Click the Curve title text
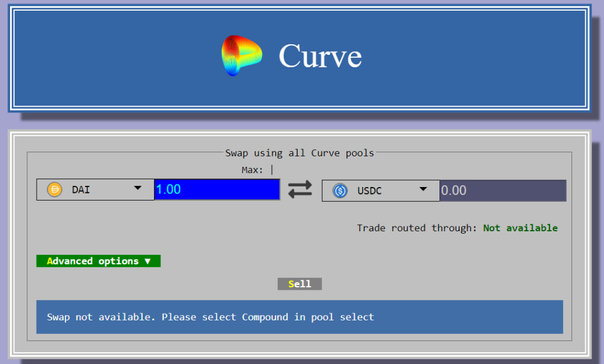604x364 pixels. (x=320, y=56)
